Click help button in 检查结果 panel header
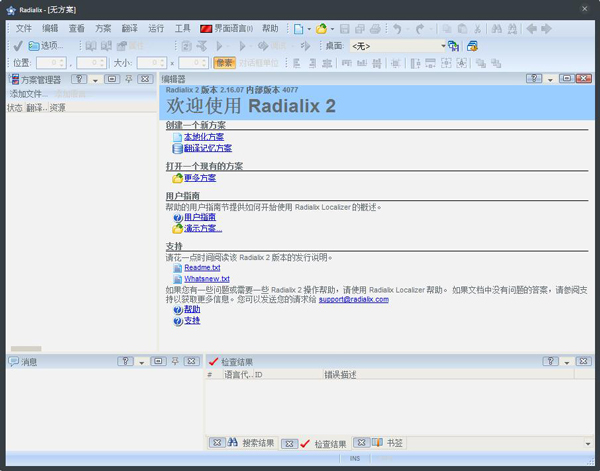The height and width of the screenshot is (471, 600). click(551, 361)
